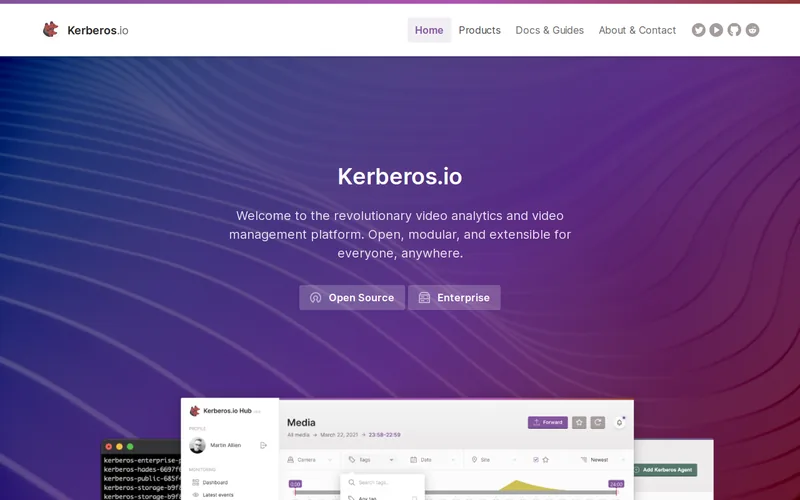Click the 'kerberos-public-685f' terminal line

(142, 479)
